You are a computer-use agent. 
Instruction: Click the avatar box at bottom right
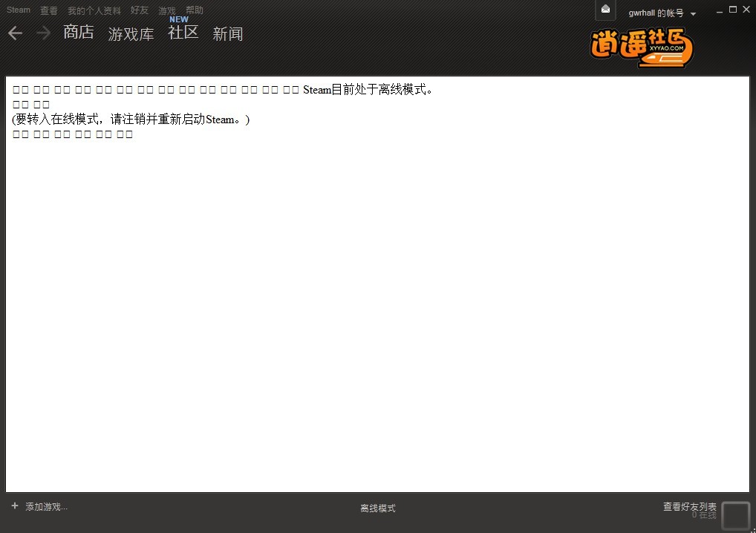click(735, 515)
